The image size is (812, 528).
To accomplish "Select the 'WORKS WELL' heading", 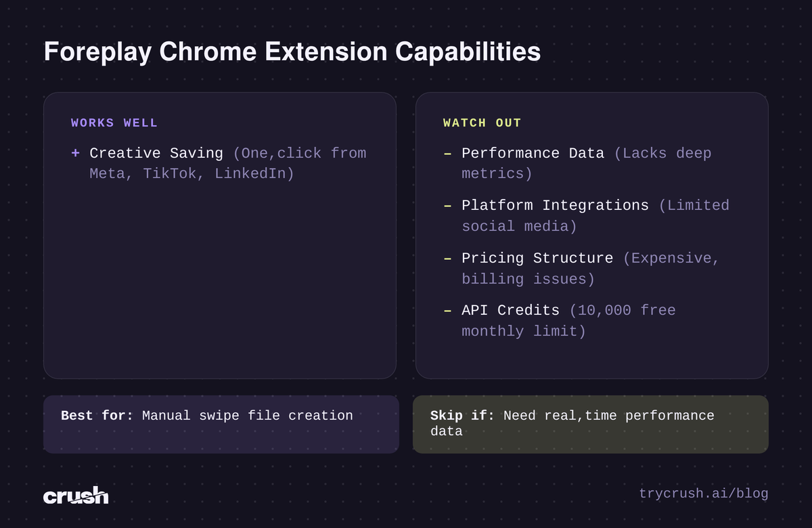I will pyautogui.click(x=114, y=123).
